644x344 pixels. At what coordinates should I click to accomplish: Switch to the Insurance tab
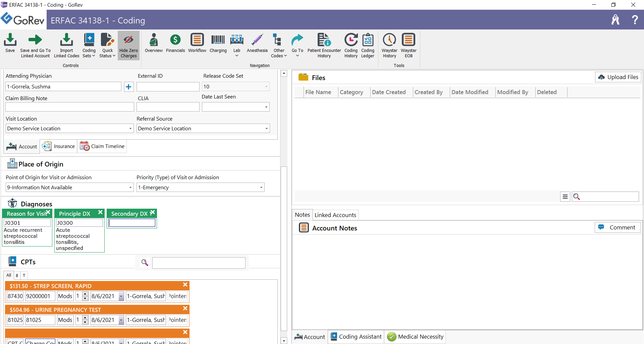58,146
